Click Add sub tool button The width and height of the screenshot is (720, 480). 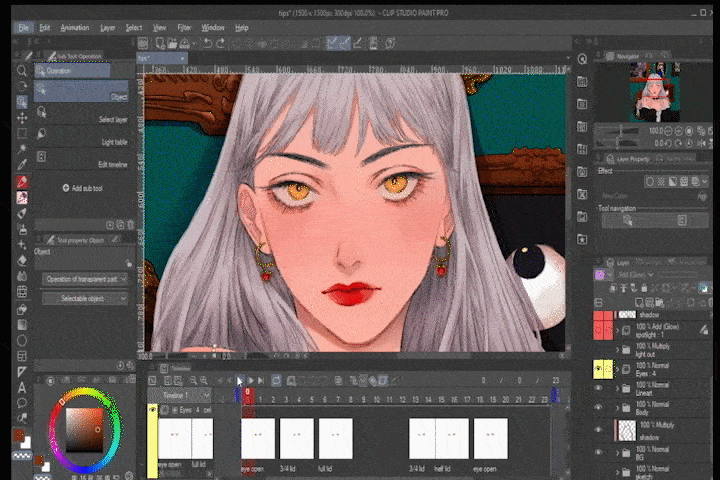(x=84, y=188)
